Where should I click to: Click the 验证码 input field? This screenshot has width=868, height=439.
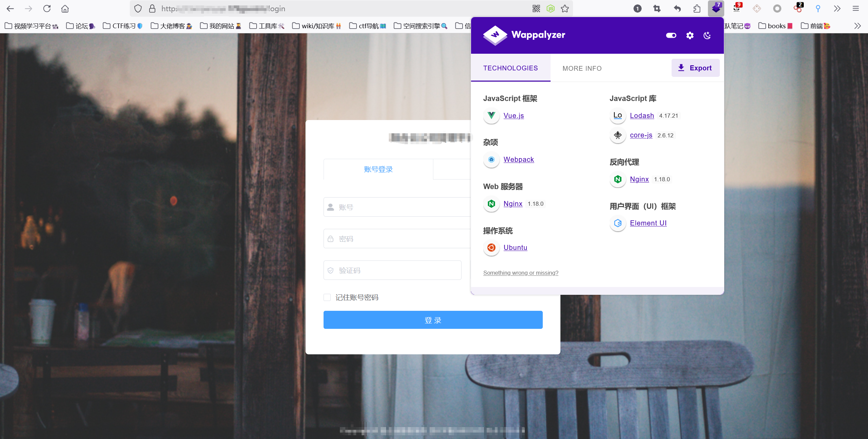pos(392,270)
